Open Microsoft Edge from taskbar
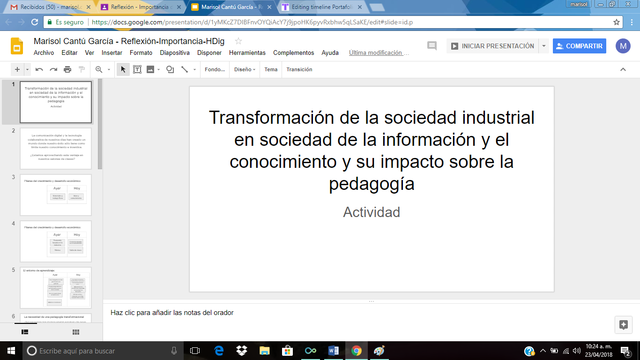Viewport: 640px width, 360px height. [x=219, y=351]
